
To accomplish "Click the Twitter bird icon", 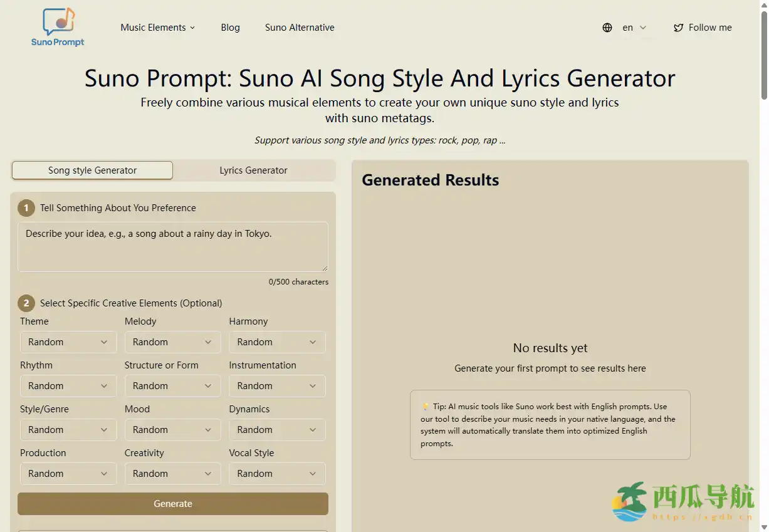I will coord(678,28).
